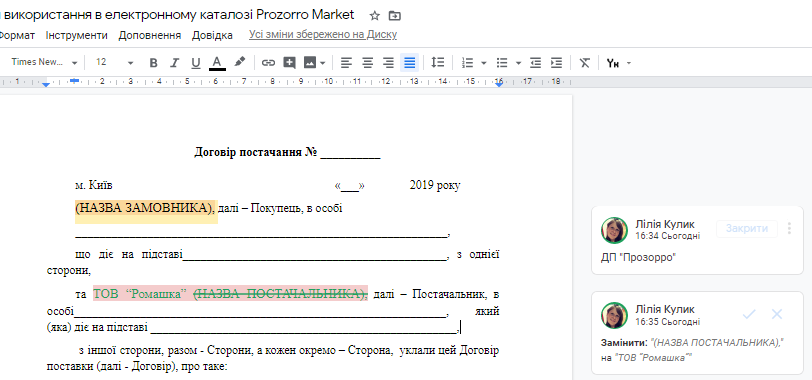This screenshot has width=812, height=380.
Task: Open the Довідка menu
Action: click(212, 35)
